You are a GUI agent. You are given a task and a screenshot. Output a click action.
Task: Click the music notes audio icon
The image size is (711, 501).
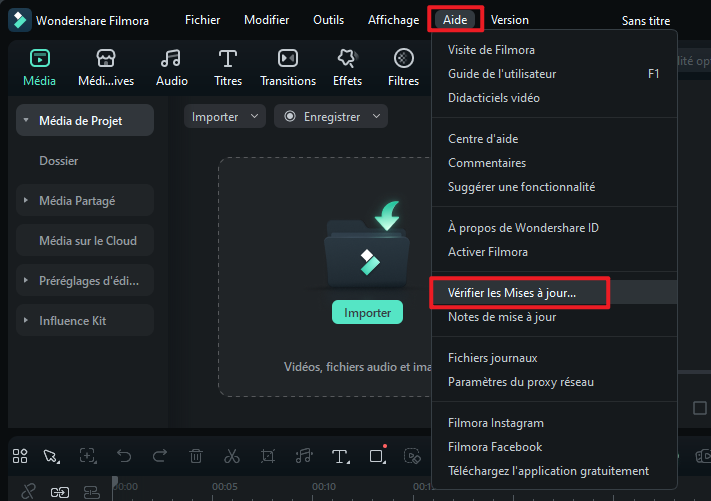coord(304,456)
